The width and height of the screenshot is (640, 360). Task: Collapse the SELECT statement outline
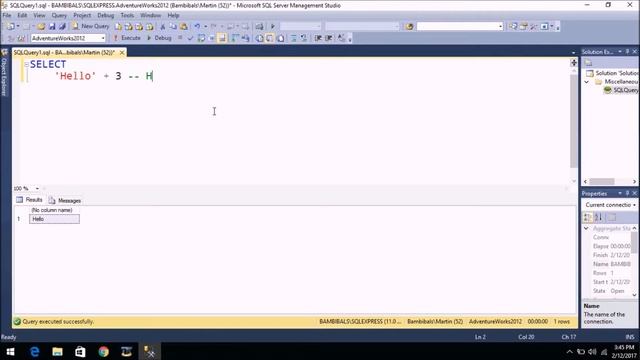tap(26, 64)
